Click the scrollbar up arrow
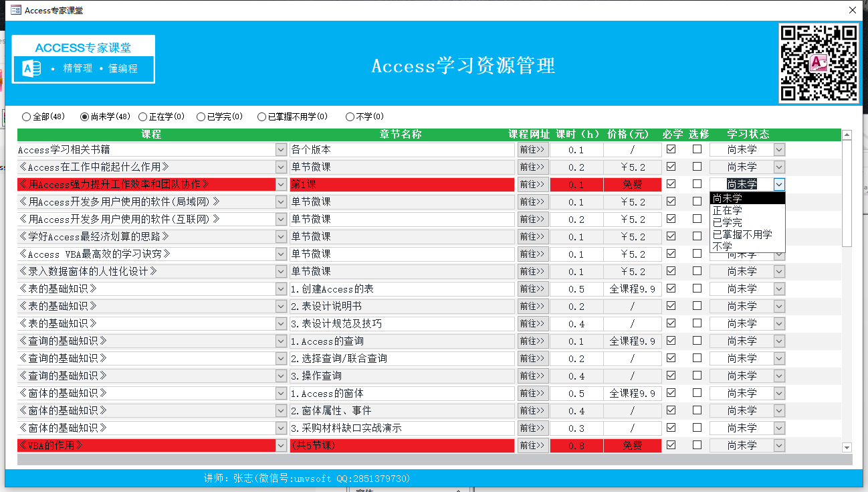868x492 pixels. click(x=847, y=135)
